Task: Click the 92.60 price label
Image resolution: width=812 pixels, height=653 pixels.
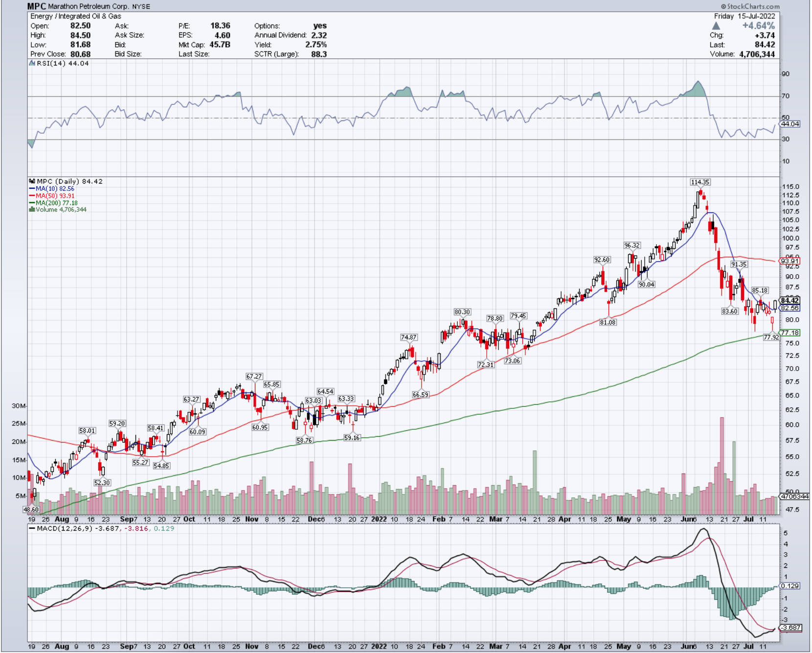Action: (x=602, y=259)
